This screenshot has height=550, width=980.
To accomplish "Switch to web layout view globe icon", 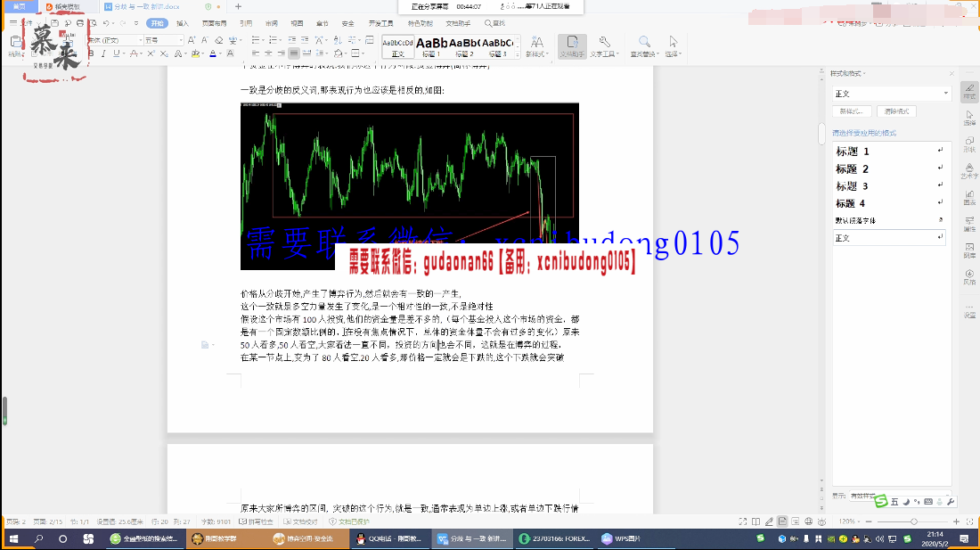I will pos(809,521).
